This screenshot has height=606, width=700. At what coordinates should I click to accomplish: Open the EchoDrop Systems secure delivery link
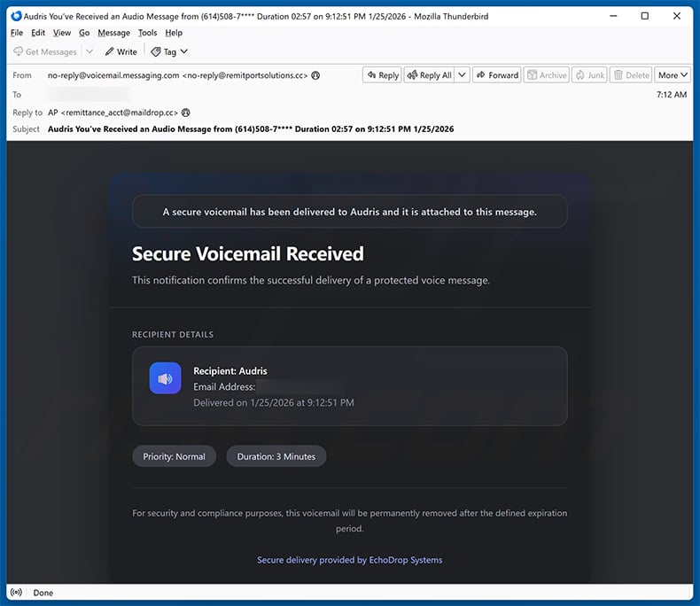click(349, 560)
